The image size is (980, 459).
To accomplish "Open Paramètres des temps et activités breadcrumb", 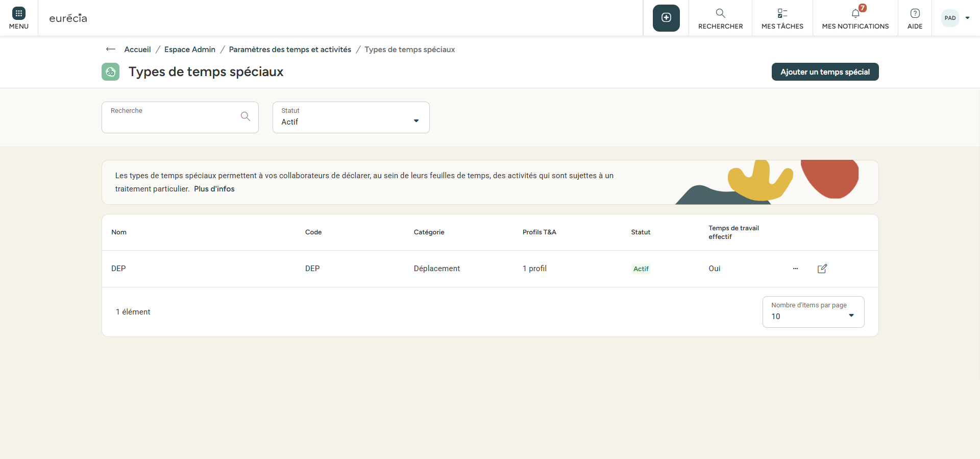I will (x=290, y=50).
